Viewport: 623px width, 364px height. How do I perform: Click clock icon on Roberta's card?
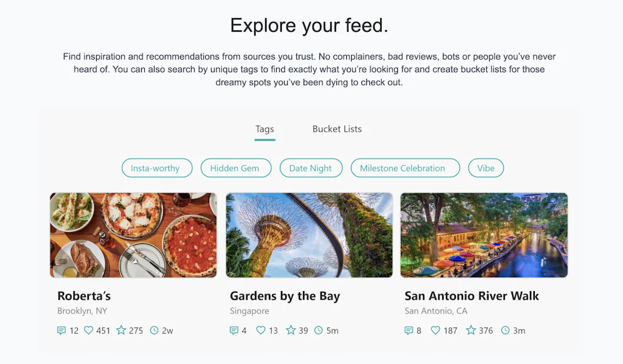[x=155, y=331]
